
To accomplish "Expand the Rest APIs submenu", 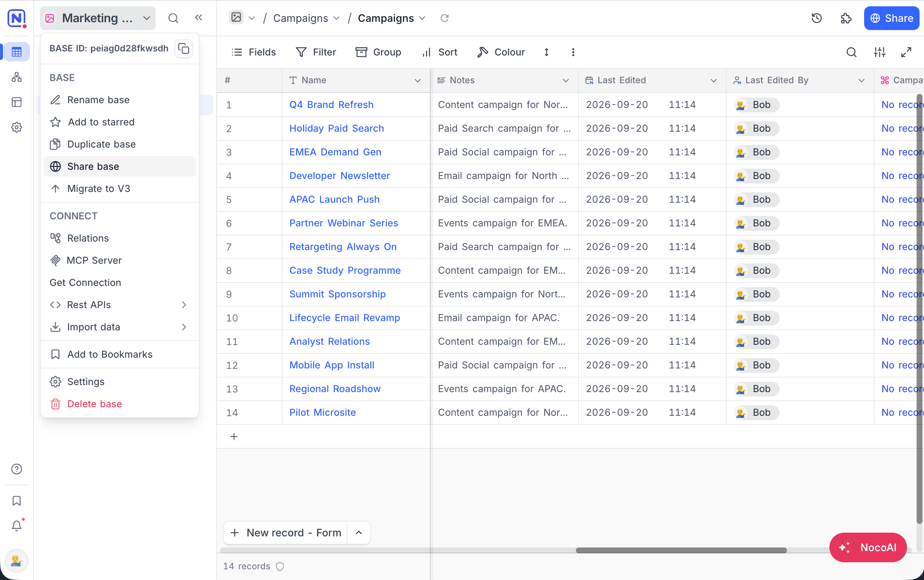I will coord(120,304).
